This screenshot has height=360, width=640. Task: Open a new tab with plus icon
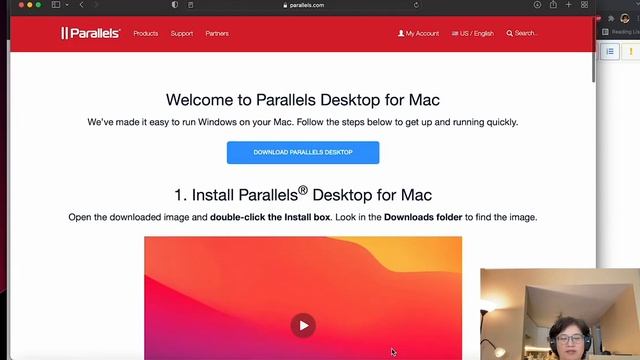pos(569,5)
